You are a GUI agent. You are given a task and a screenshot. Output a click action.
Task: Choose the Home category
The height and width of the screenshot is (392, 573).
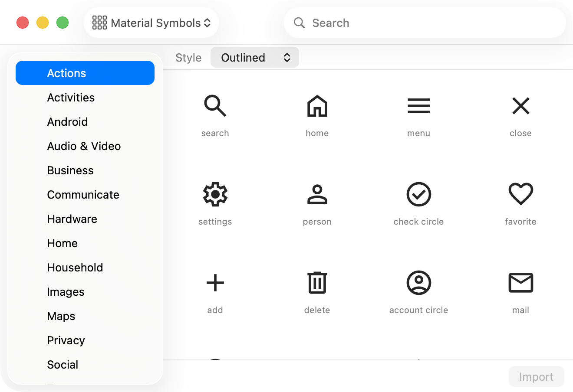pos(85,243)
